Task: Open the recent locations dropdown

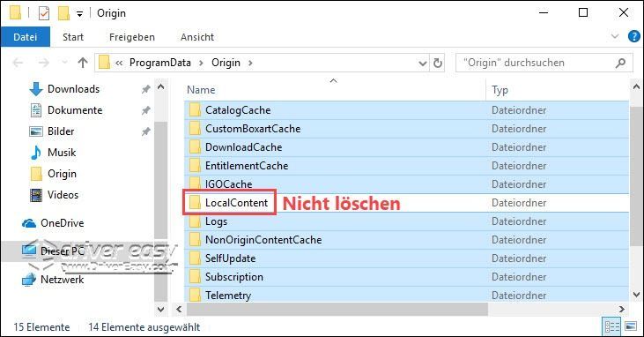Action: click(x=64, y=63)
